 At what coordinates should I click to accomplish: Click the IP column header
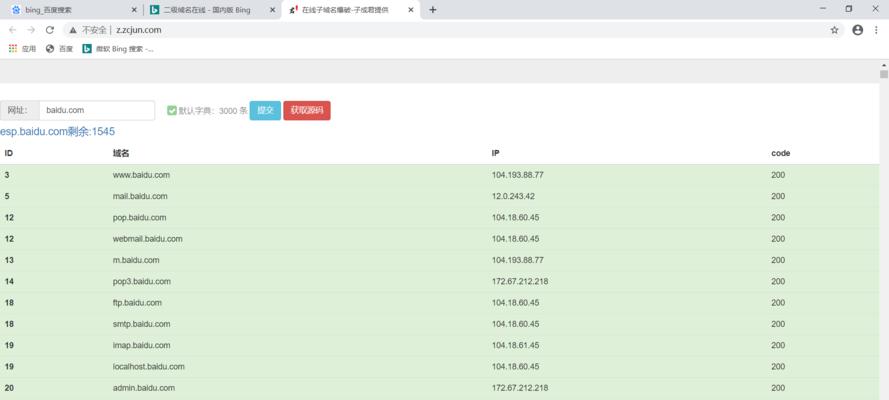pos(496,154)
